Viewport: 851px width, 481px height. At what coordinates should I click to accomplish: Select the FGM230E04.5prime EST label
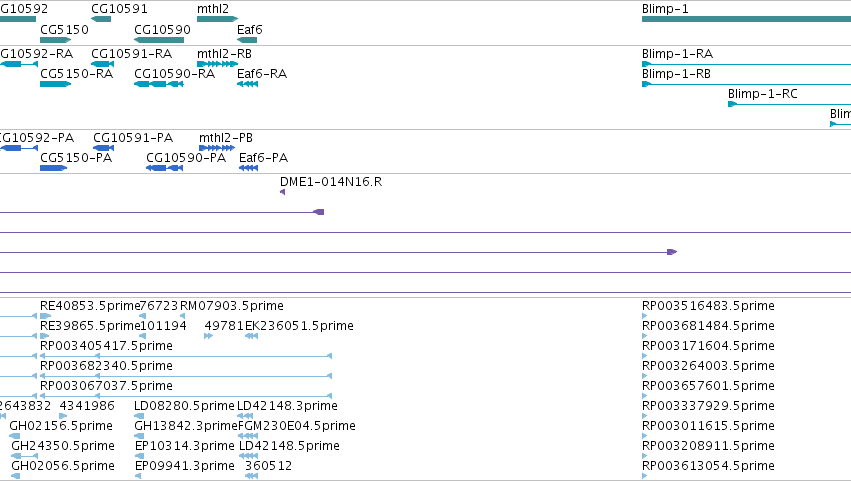click(297, 426)
